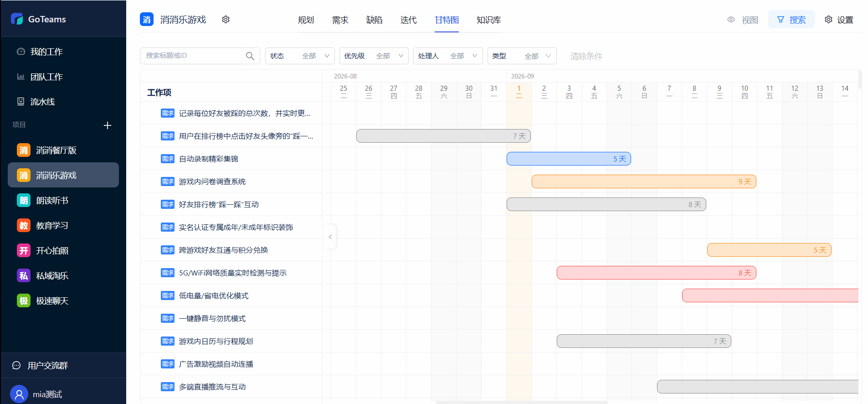Toggle the 视图 eye control
The image size is (868, 404).
click(743, 20)
